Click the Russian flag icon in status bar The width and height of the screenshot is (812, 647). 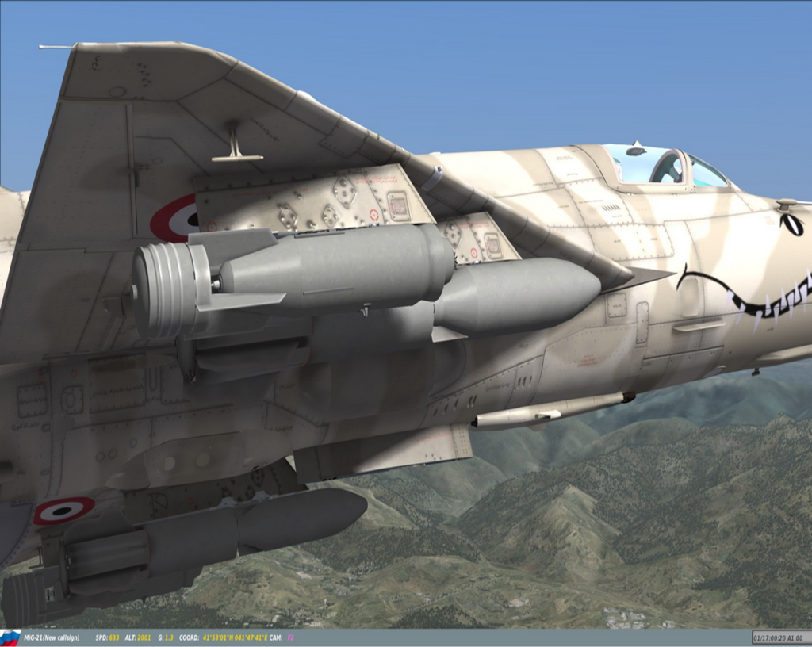[10, 637]
